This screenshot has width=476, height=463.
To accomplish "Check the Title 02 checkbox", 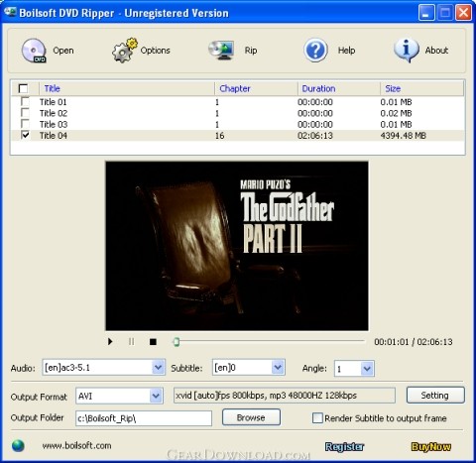I will coord(25,112).
